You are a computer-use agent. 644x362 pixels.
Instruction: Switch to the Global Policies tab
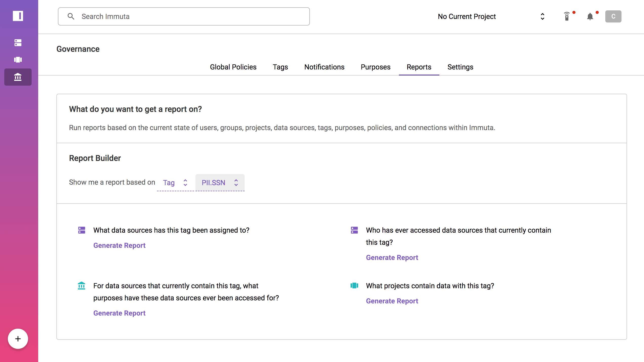click(233, 67)
